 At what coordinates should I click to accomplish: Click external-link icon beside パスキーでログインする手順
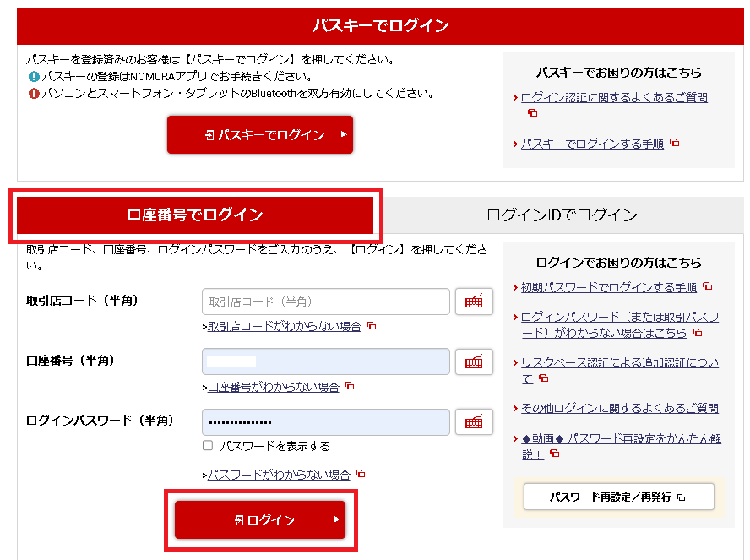click(x=674, y=143)
